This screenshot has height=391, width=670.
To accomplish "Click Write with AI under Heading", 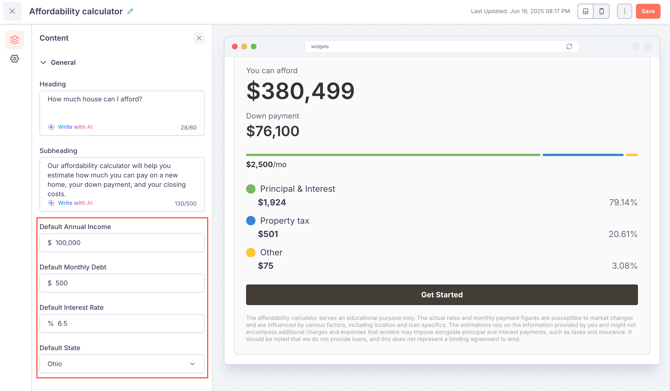I will [x=71, y=127].
